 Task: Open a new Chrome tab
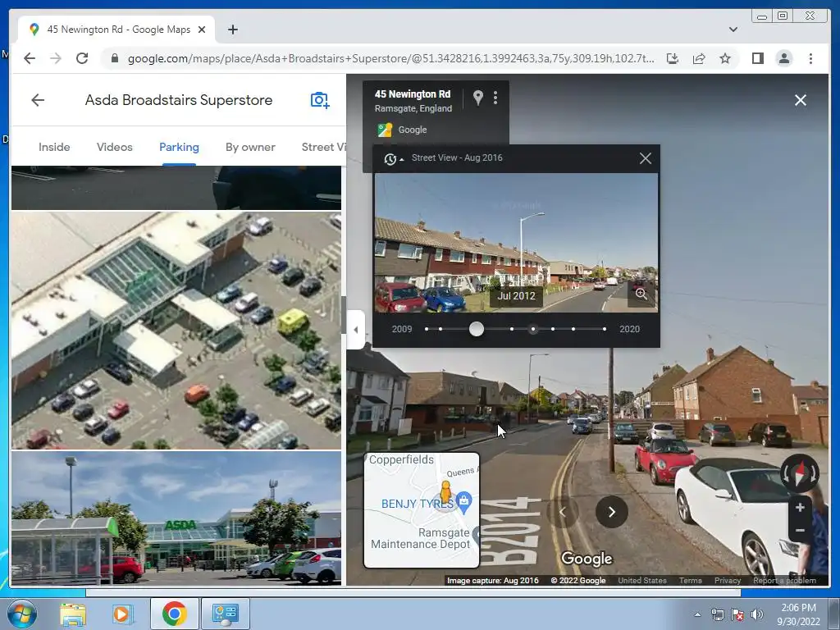[x=232, y=30]
